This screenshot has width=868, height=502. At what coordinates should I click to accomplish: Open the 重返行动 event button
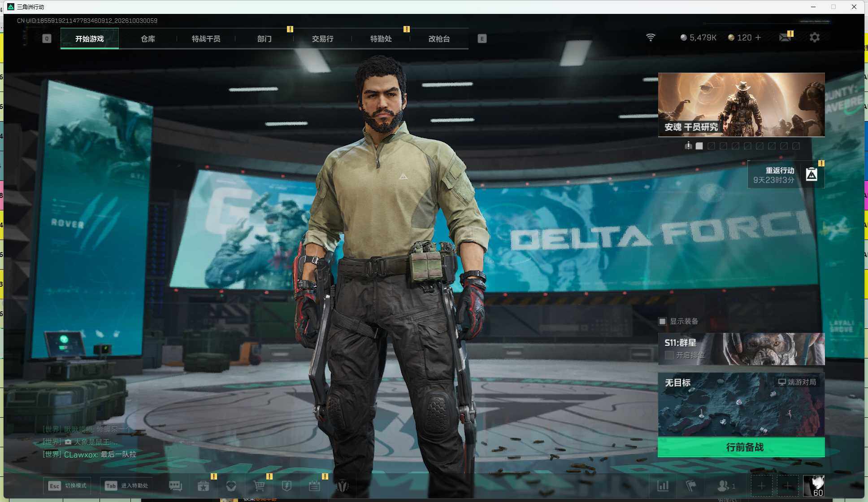pyautogui.click(x=786, y=175)
